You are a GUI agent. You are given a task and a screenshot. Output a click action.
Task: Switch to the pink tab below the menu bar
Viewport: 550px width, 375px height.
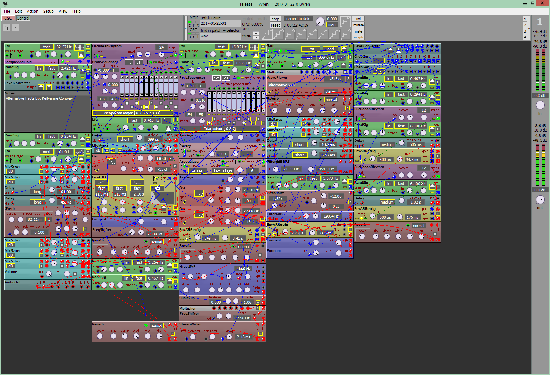[9, 19]
